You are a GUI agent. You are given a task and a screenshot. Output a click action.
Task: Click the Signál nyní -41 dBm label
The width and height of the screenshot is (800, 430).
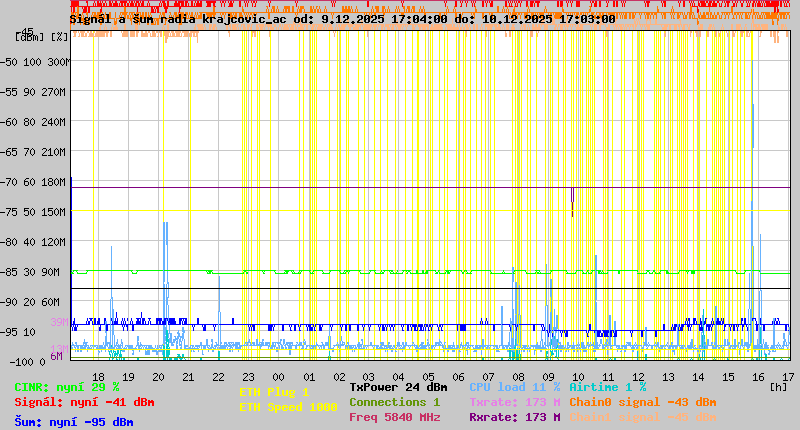click(84, 402)
